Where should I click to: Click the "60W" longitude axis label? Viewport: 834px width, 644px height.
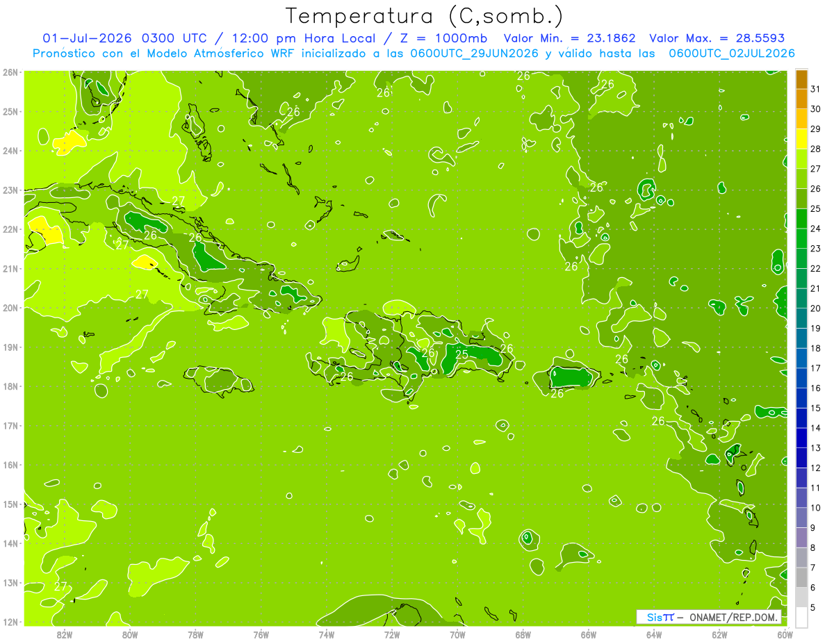(785, 634)
